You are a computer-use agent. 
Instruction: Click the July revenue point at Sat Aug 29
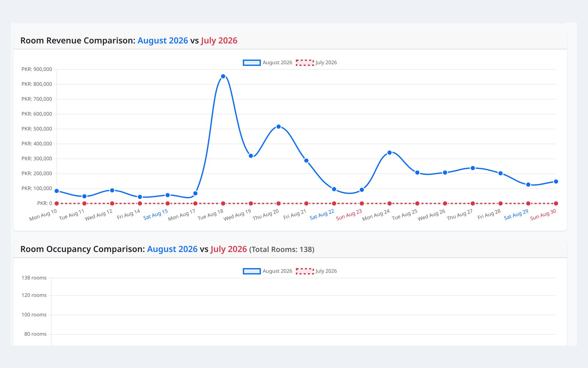(528, 204)
